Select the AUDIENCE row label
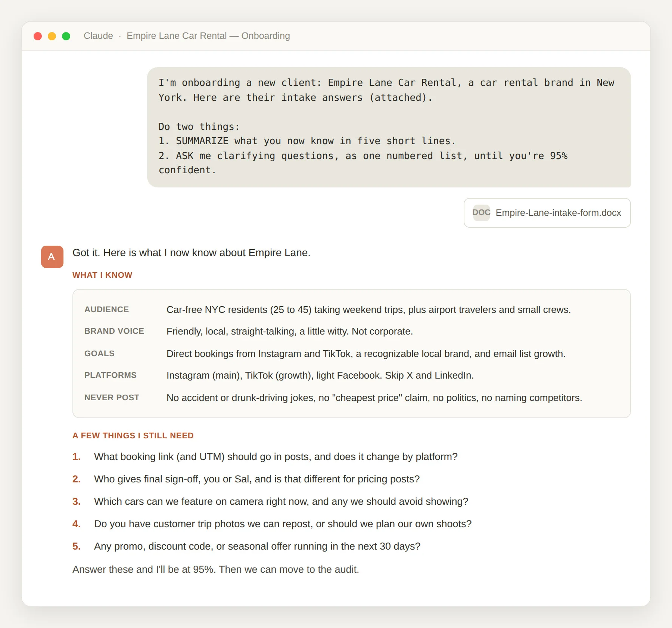 point(106,310)
